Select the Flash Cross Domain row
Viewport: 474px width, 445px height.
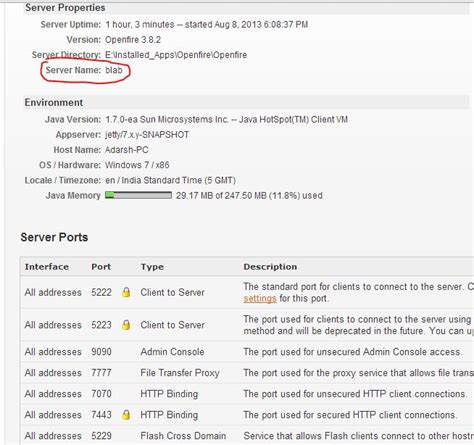click(x=247, y=435)
